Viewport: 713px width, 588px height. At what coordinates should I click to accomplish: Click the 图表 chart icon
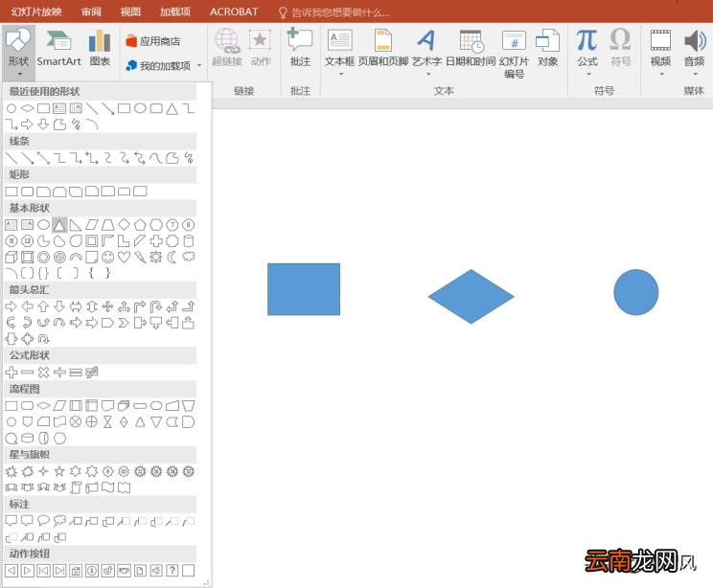tap(100, 49)
